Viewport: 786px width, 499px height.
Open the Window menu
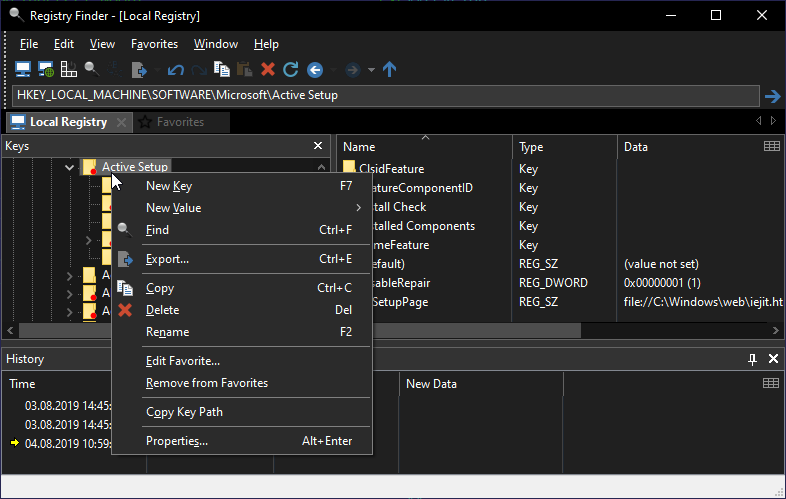216,44
